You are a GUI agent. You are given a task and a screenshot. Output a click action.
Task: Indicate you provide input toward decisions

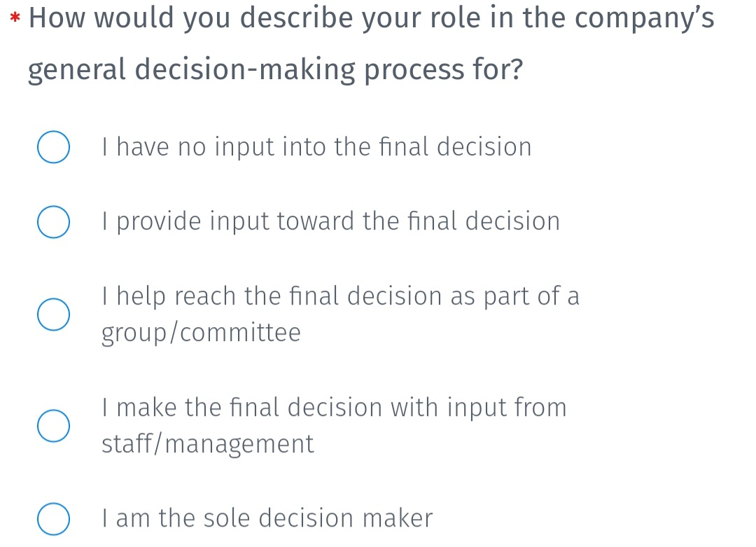53,222
